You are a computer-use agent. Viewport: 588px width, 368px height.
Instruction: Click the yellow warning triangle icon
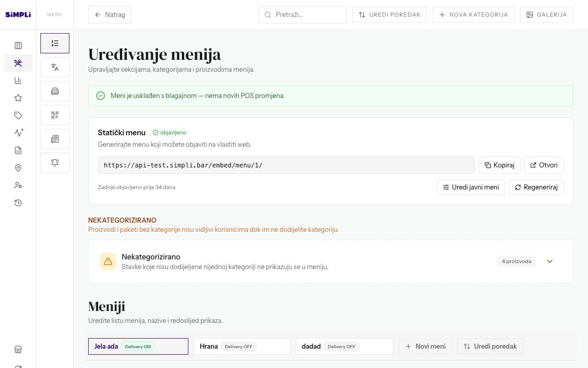108,261
